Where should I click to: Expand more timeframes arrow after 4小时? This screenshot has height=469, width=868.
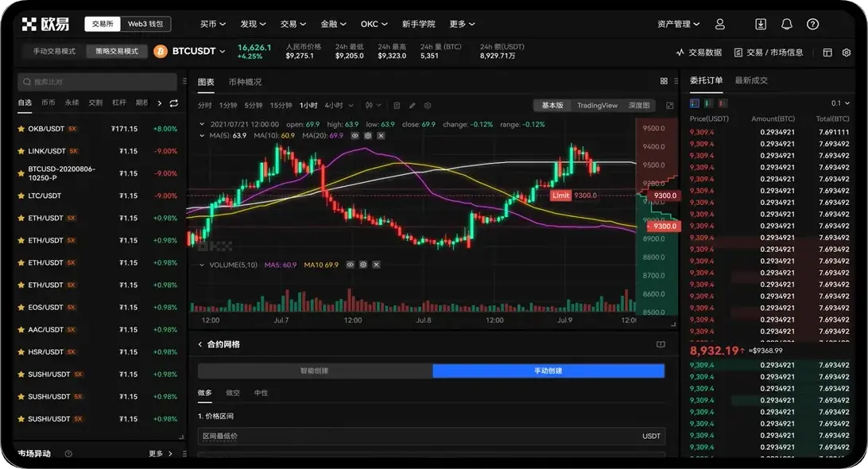[351, 105]
